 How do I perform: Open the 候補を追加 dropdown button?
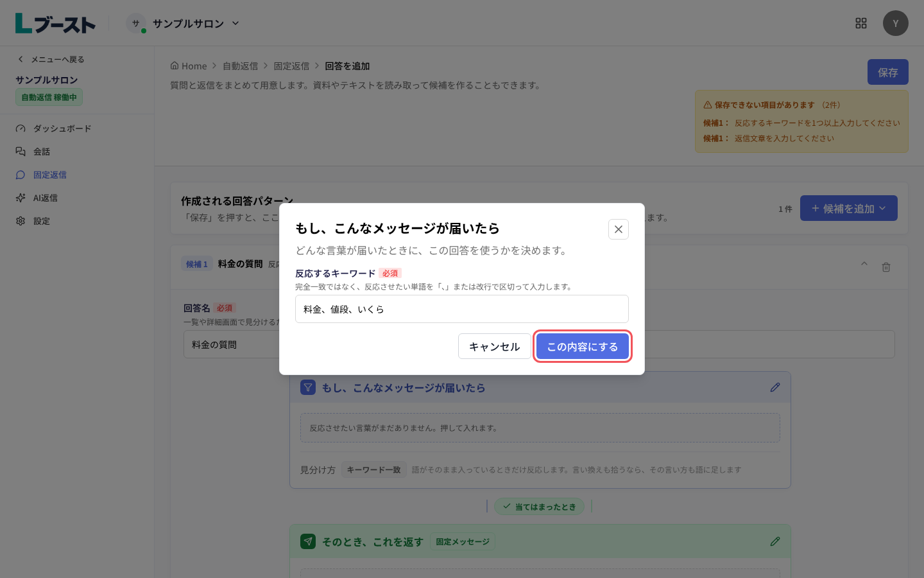[849, 208]
